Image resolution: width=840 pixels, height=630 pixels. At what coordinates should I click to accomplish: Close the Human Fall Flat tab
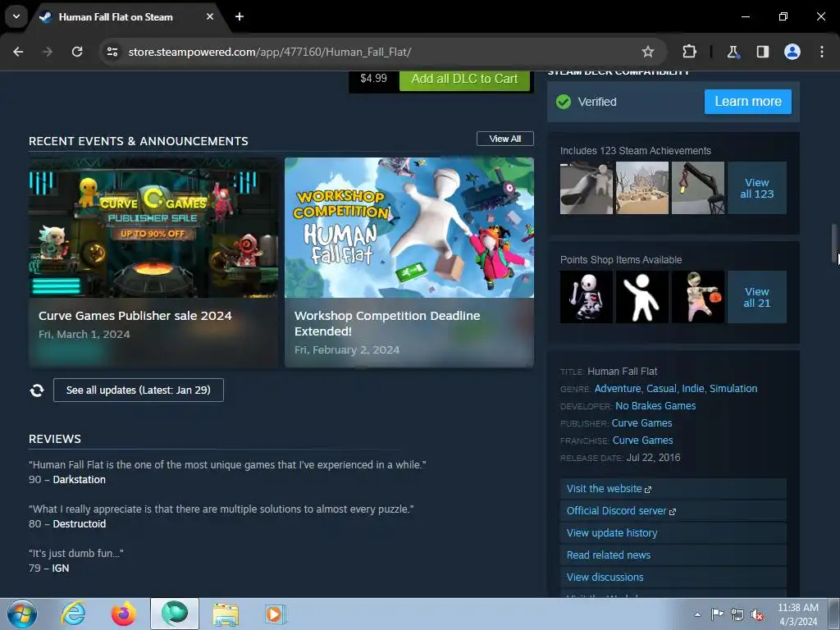coord(210,16)
